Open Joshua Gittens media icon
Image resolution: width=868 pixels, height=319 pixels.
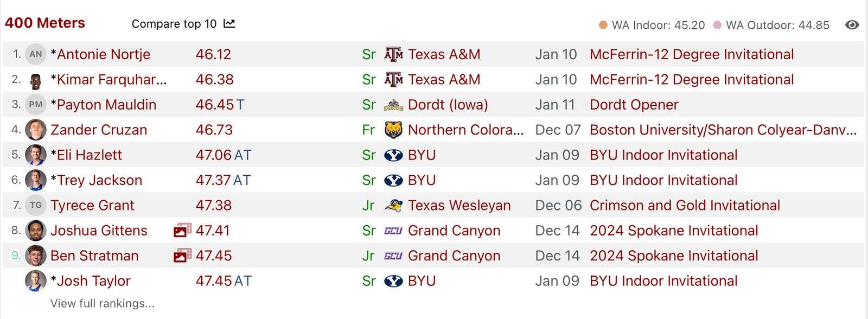pos(182,231)
